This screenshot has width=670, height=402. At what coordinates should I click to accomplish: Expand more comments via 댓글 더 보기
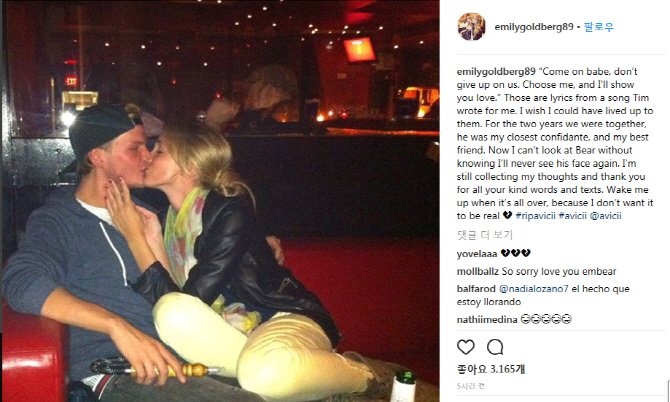coord(485,235)
